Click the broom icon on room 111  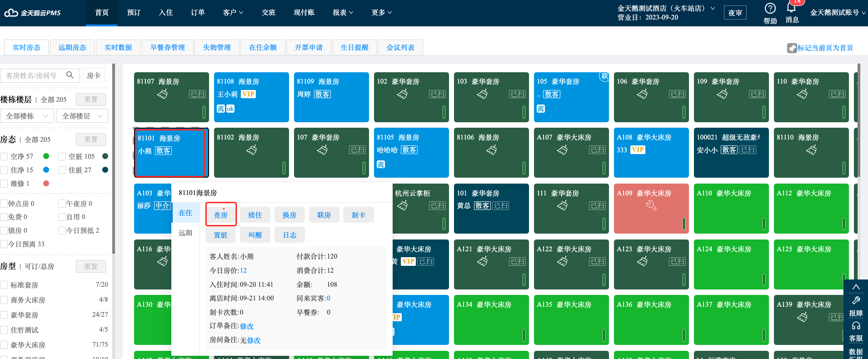pos(562,205)
